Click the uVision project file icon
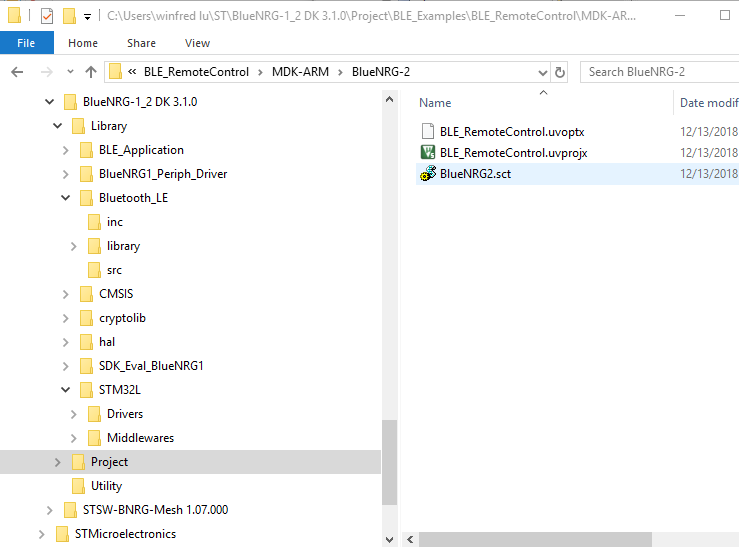Screen dimensions: 739x547 coord(427,152)
